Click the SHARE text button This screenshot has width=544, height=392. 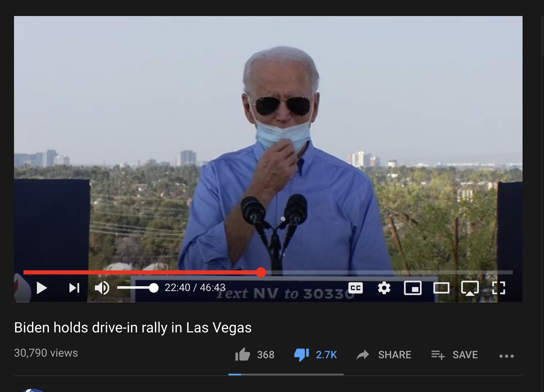pyautogui.click(x=394, y=355)
